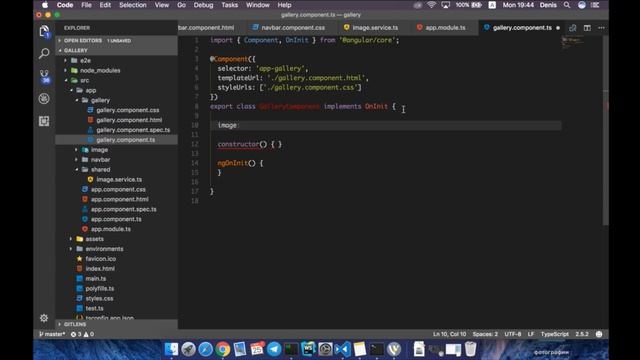Open the Selection menu

point(132,5)
